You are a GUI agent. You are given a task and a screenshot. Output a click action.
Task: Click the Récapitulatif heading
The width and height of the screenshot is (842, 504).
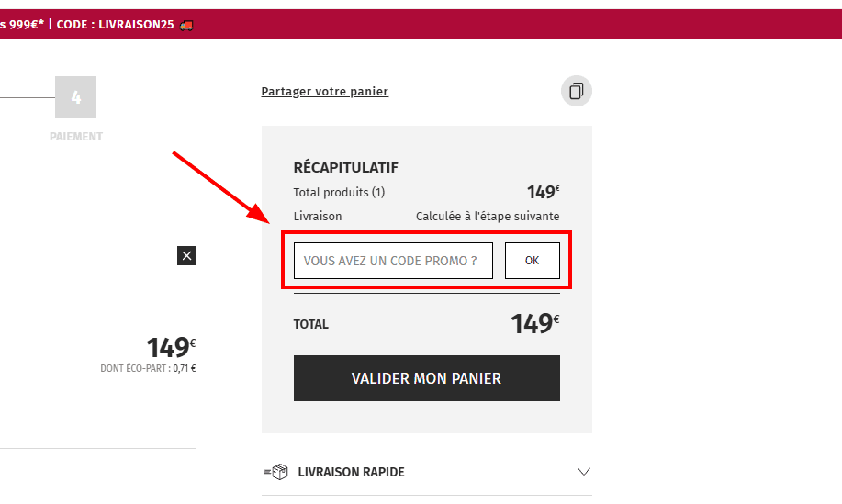[x=345, y=168]
